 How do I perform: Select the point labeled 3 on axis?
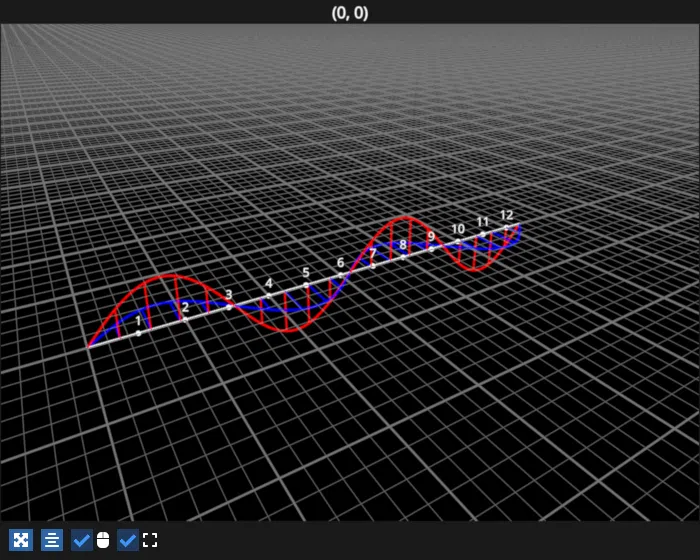tap(229, 295)
